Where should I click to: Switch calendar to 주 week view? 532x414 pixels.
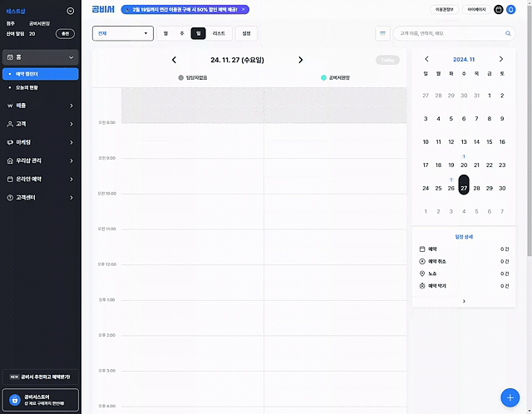[x=182, y=33]
